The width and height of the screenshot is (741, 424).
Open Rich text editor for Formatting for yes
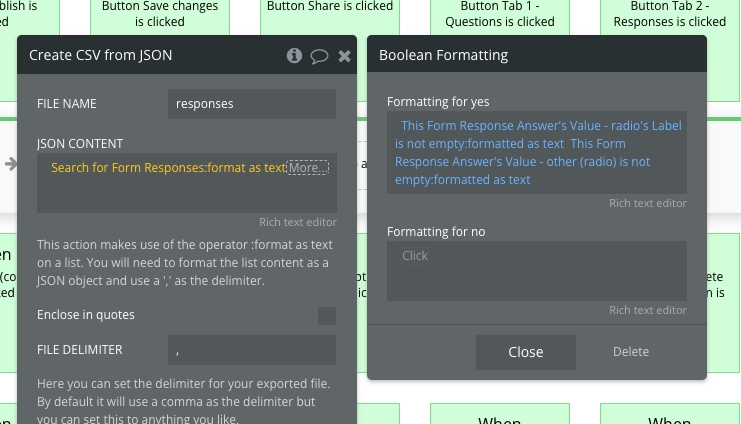click(647, 203)
